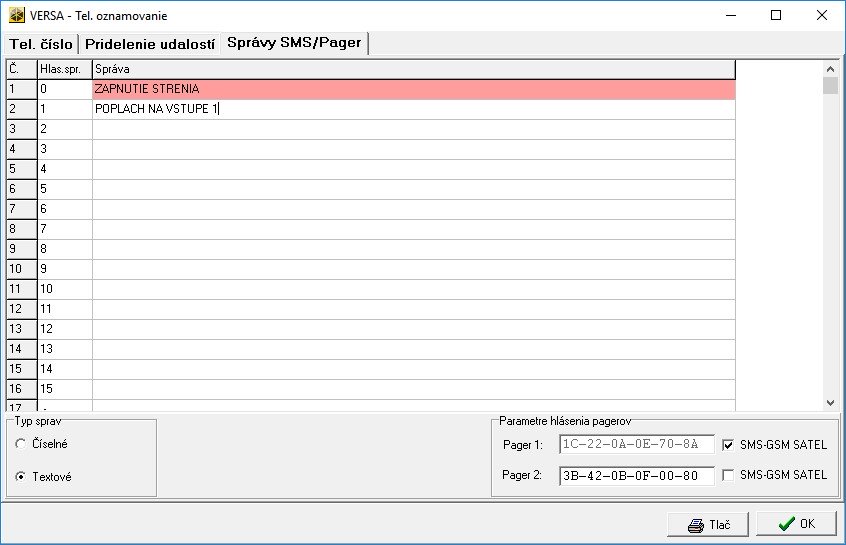The image size is (846, 545).
Task: Click the empty message cell in row 10
Action: [x=413, y=269]
